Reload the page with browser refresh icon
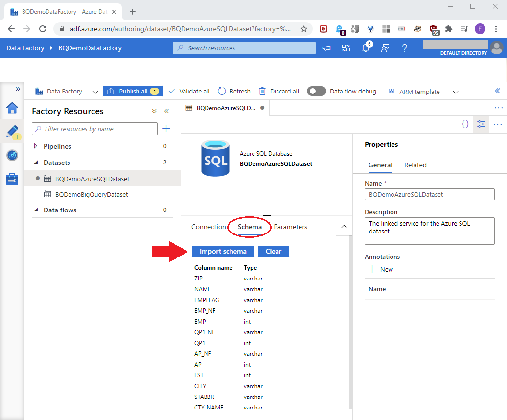This screenshot has height=420, width=507. (43, 29)
